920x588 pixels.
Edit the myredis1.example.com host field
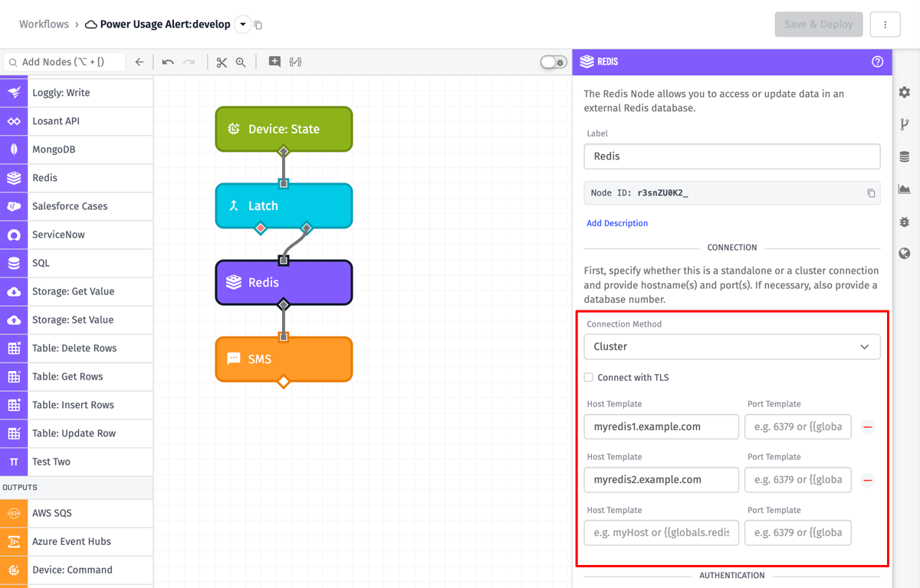662,427
